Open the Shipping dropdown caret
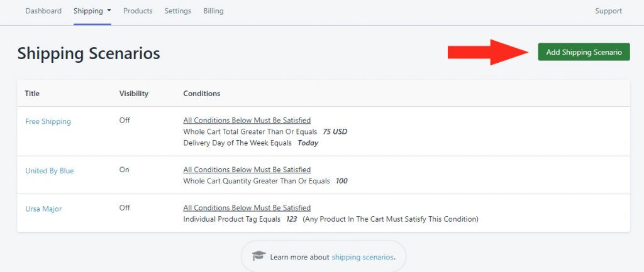Image resolution: width=644 pixels, height=272 pixels. coord(109,11)
